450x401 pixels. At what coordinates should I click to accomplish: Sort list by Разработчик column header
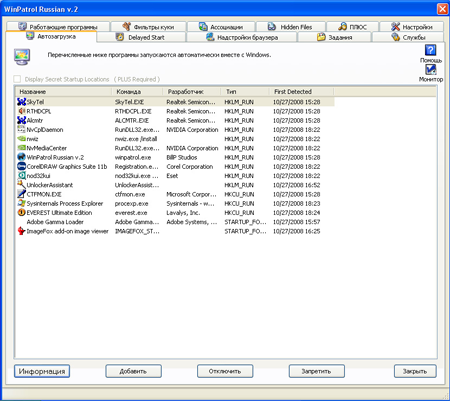pyautogui.click(x=192, y=92)
